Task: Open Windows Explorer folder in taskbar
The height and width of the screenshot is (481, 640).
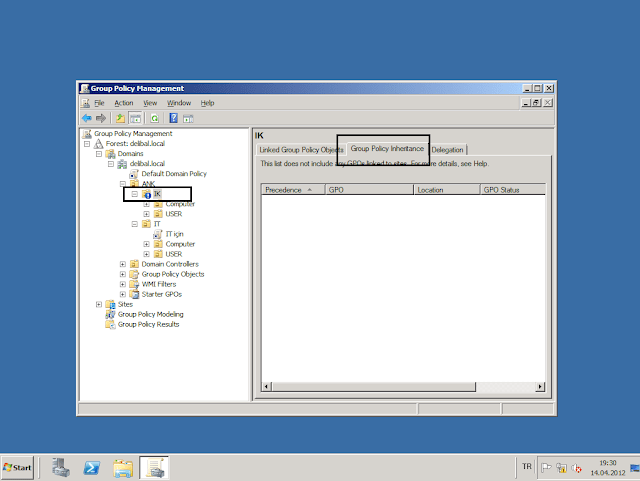Action: tap(123, 467)
